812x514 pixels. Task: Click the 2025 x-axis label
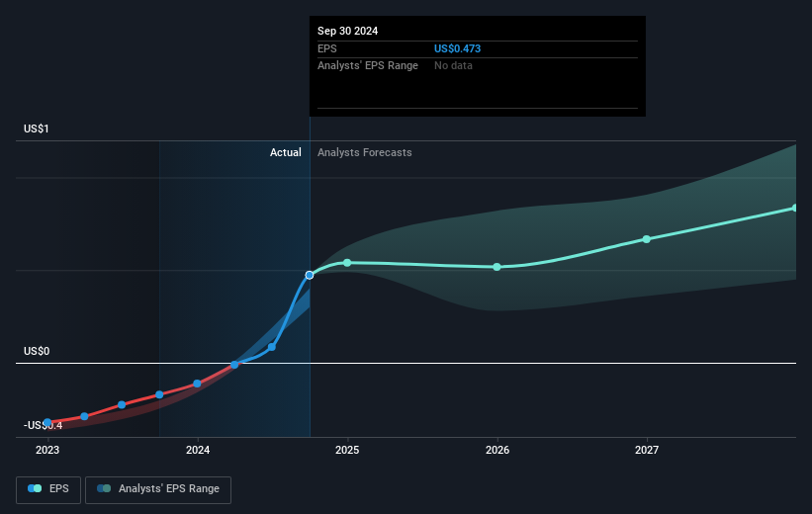(x=347, y=450)
